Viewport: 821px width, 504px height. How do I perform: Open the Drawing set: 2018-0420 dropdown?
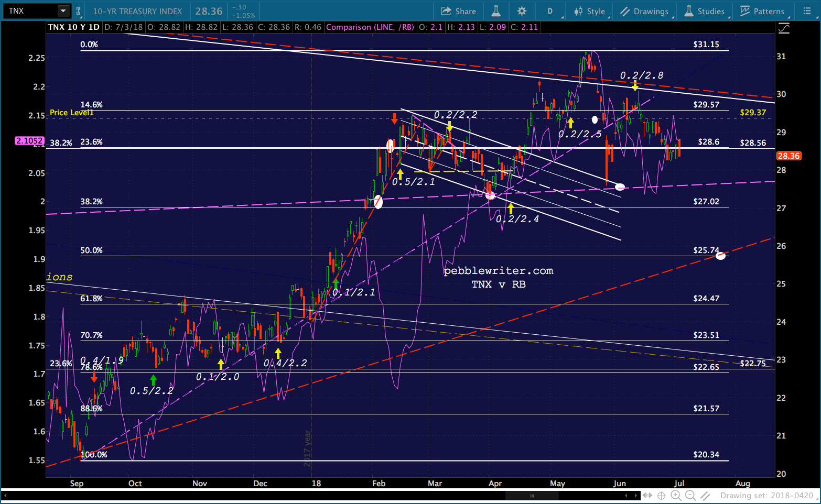click(766, 496)
